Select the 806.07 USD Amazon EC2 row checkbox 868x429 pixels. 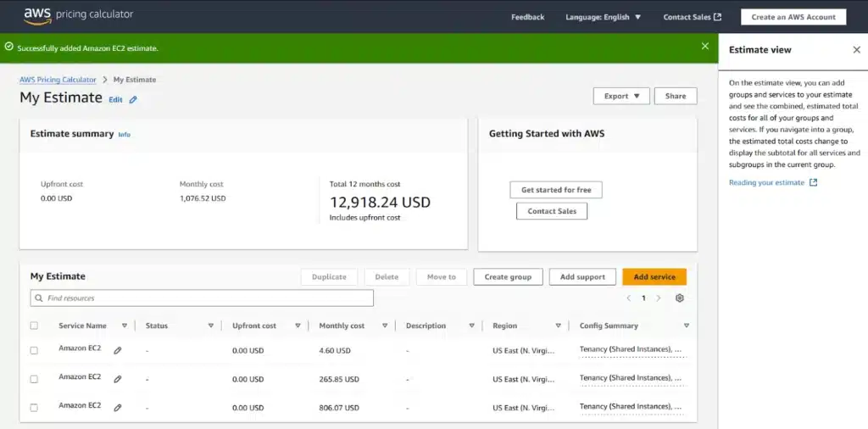[x=34, y=408]
